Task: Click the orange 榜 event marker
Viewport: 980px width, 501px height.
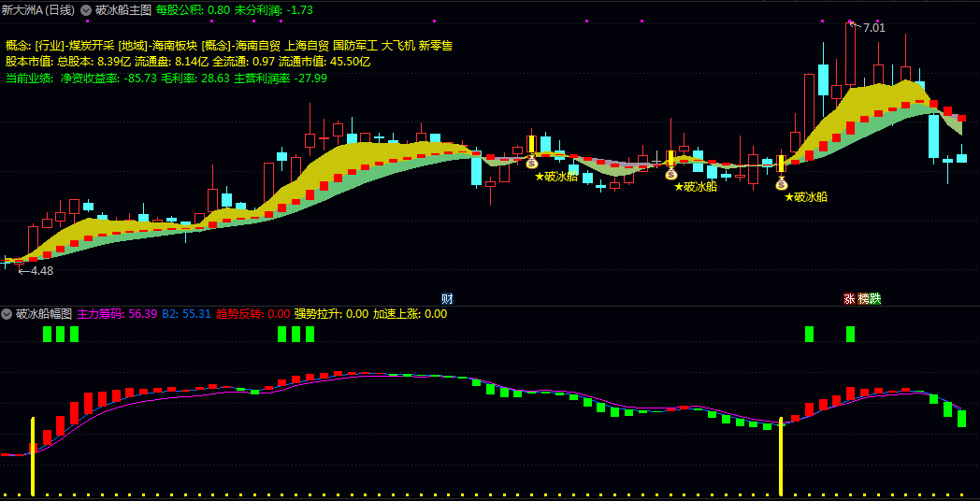Action: pyautogui.click(x=864, y=298)
